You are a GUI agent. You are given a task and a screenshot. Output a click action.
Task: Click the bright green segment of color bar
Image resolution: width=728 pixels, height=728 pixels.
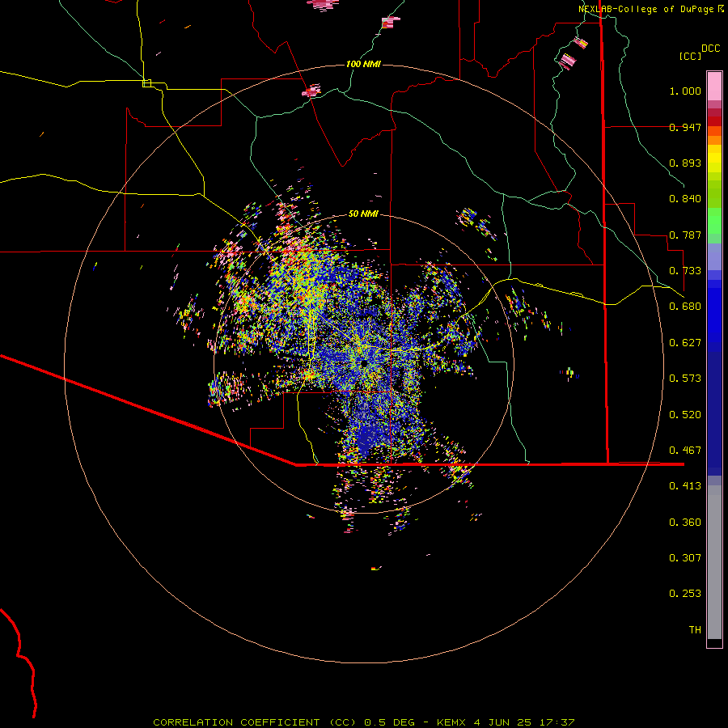(x=714, y=221)
